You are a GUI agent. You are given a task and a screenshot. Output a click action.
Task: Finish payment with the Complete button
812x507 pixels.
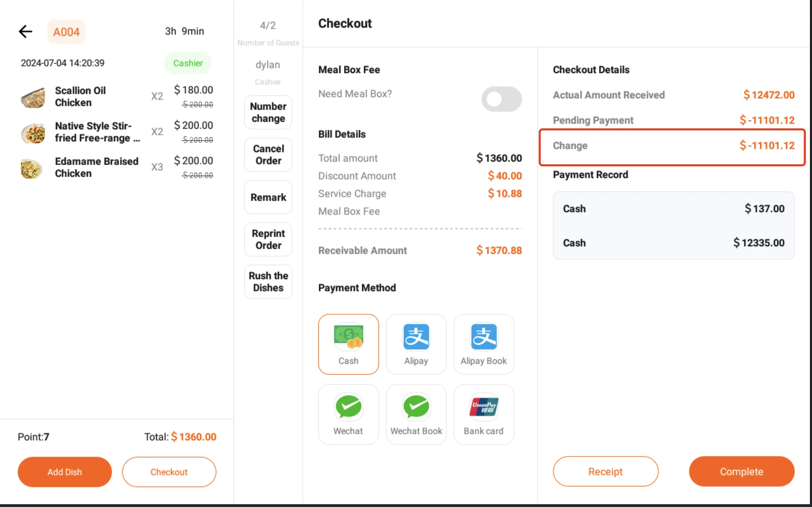(x=741, y=471)
